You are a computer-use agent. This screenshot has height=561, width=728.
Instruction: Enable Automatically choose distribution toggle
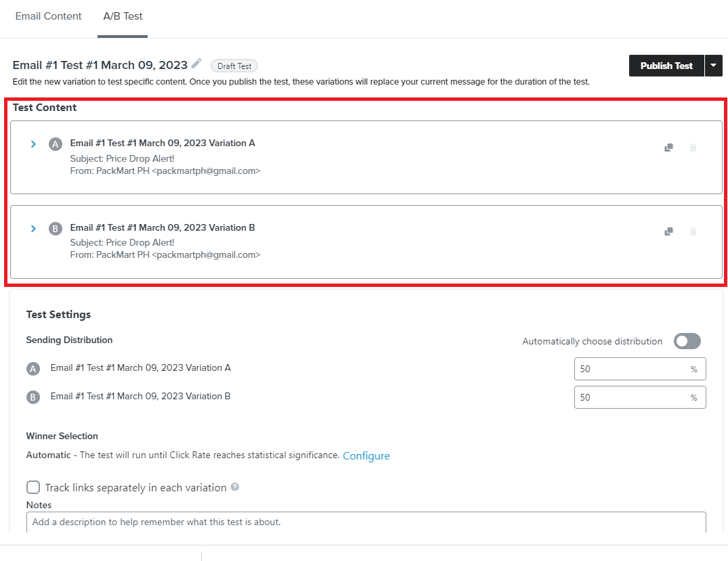click(x=687, y=341)
